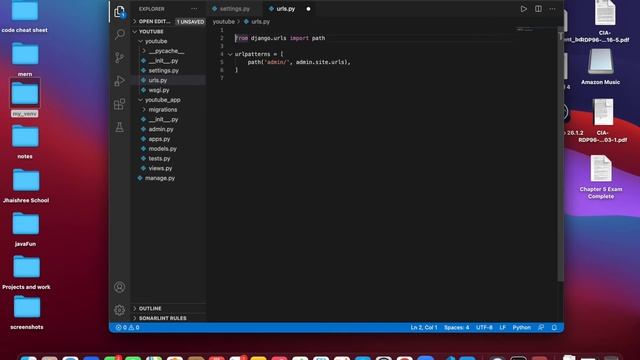Select notes desktop folder
Screen dimensions: 640x360
click(x=25, y=141)
